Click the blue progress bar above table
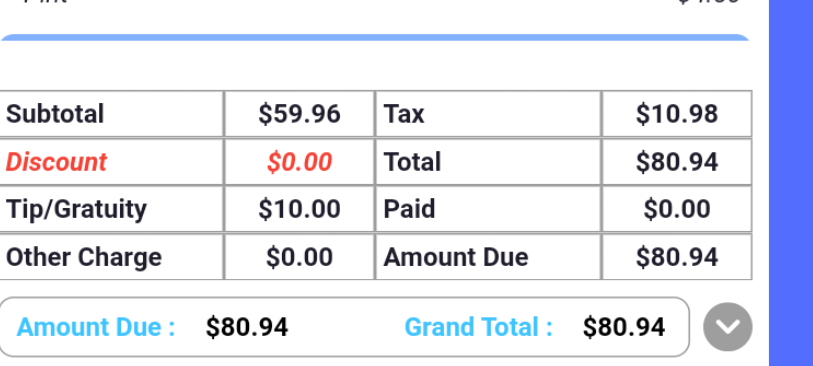 pos(375,38)
